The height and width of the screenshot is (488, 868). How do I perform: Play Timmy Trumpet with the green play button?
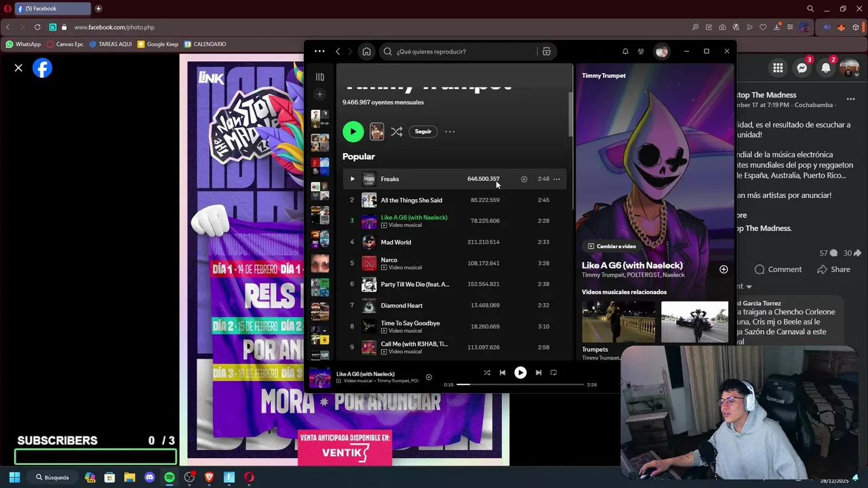pyautogui.click(x=353, y=131)
